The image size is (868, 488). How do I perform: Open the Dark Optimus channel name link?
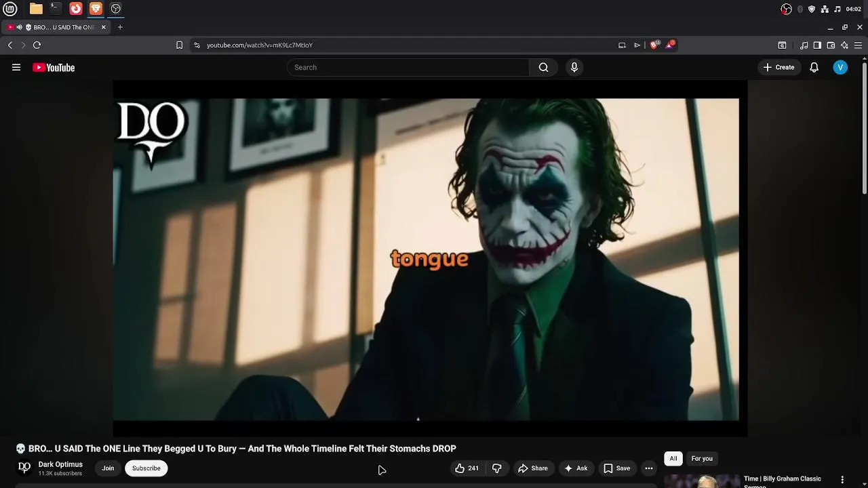coord(60,464)
